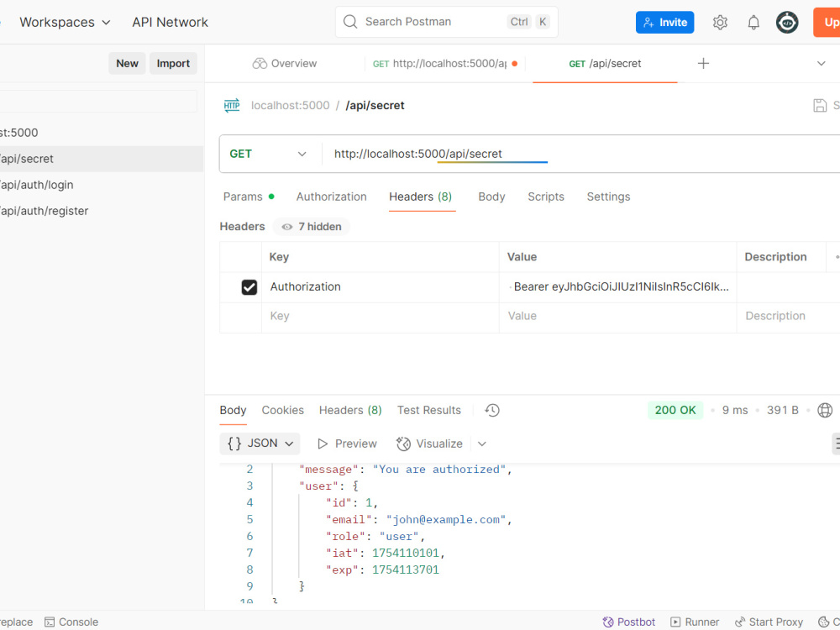Select /api/auth/login in the sidebar

[x=102, y=185]
